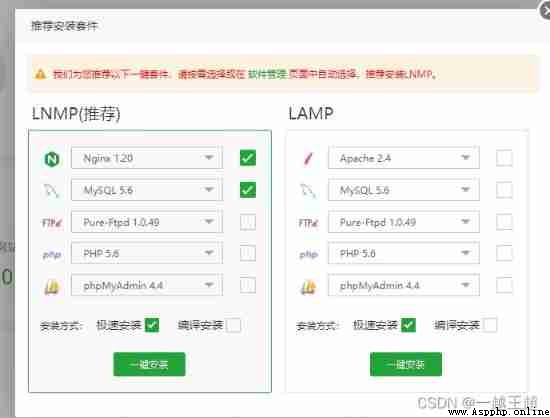Click the FTP icon in LNMP panel
The image size is (550, 418).
52,222
